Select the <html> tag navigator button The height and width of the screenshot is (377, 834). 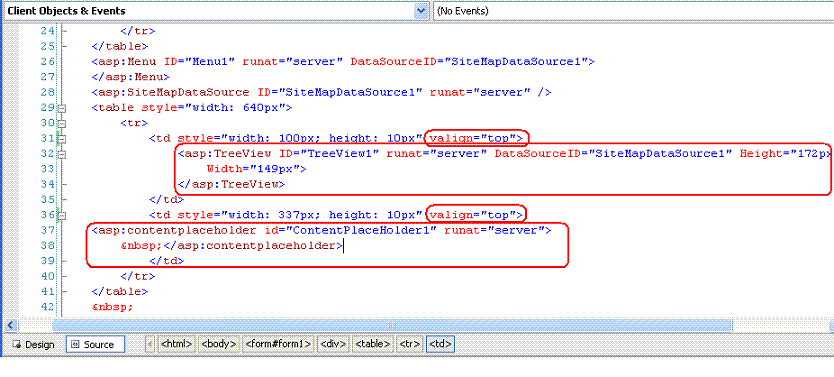(177, 344)
